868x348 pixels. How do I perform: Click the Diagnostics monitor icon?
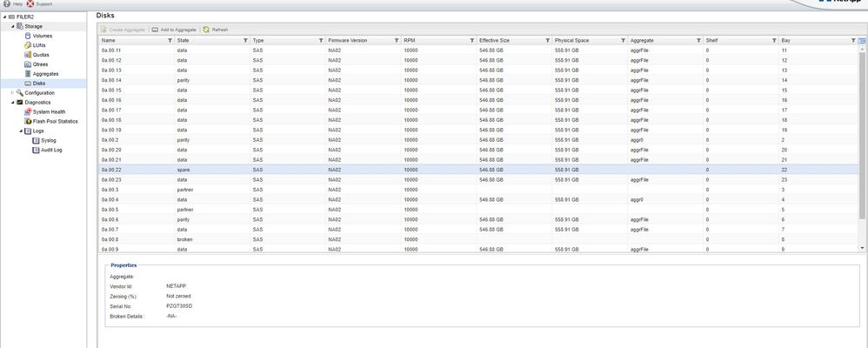(x=20, y=102)
